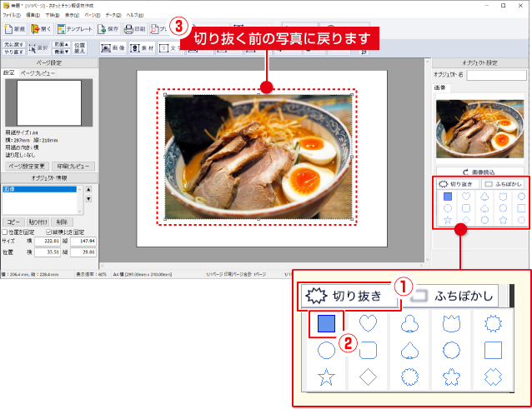Choose the cat-face crop shape in object settings panel

pyautogui.click(x=503, y=197)
